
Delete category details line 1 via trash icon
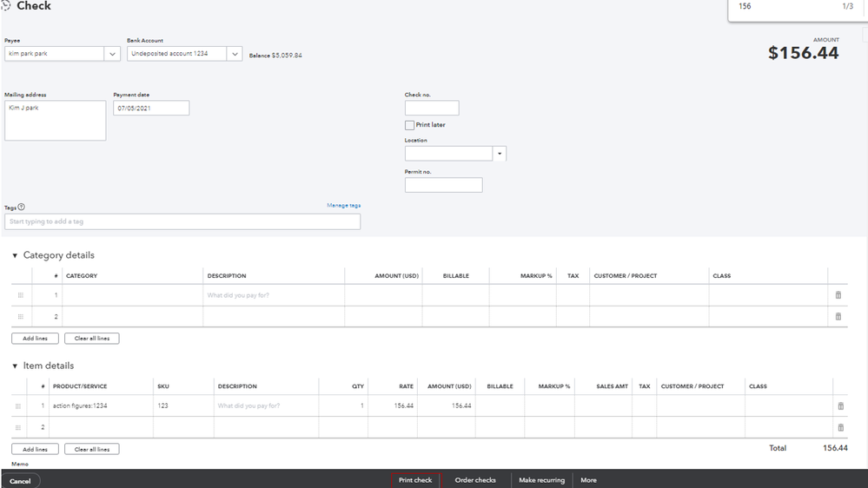[838, 295]
